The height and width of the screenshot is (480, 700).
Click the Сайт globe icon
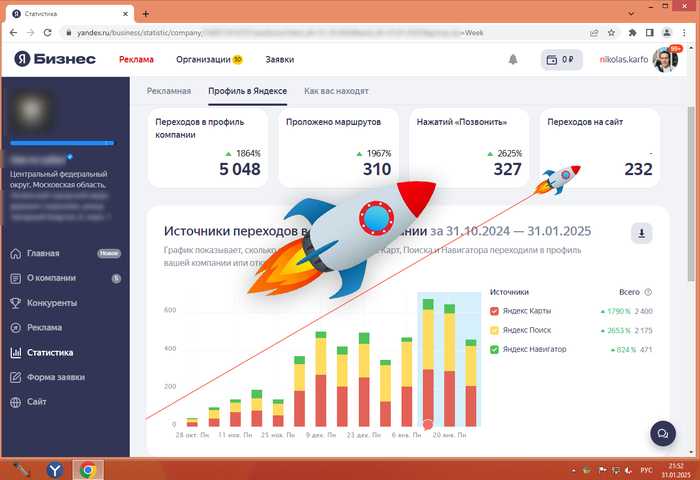click(16, 402)
